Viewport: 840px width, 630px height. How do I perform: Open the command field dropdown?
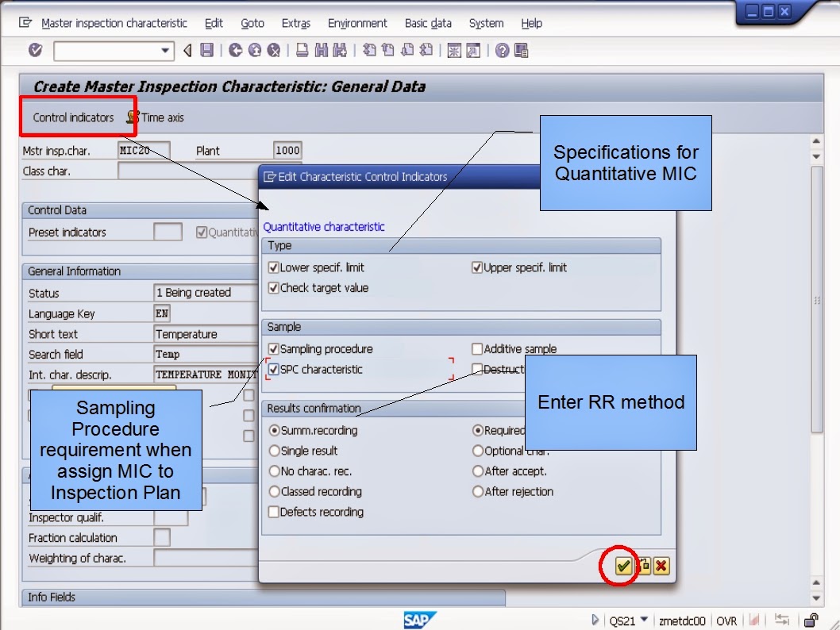point(164,51)
